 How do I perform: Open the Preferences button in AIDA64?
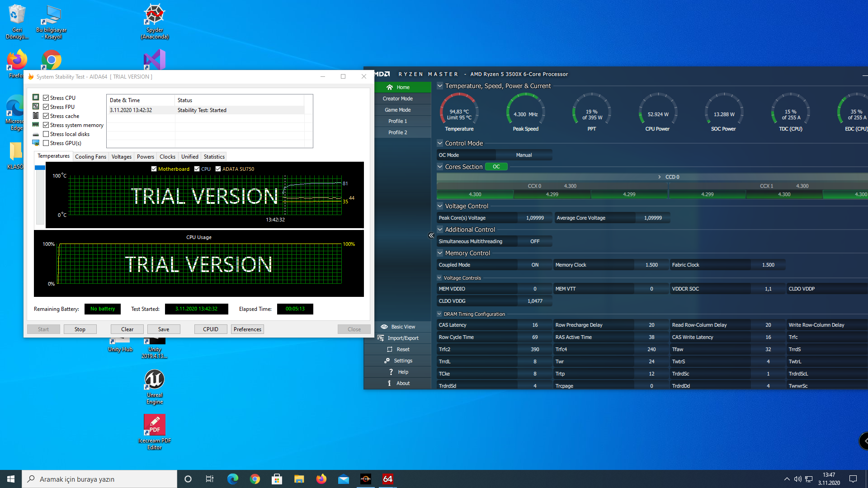pos(247,329)
